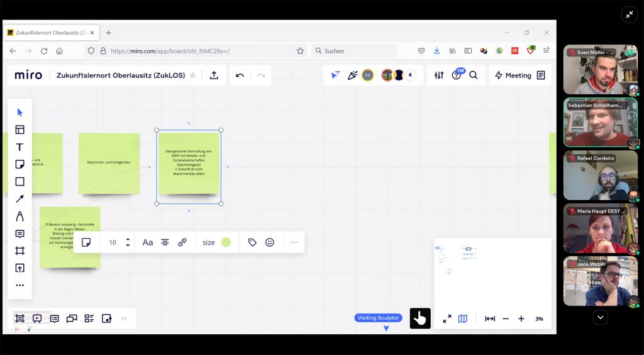644x355 pixels.
Task: Open more options ellipsis in context toolbar
Action: pos(294,242)
